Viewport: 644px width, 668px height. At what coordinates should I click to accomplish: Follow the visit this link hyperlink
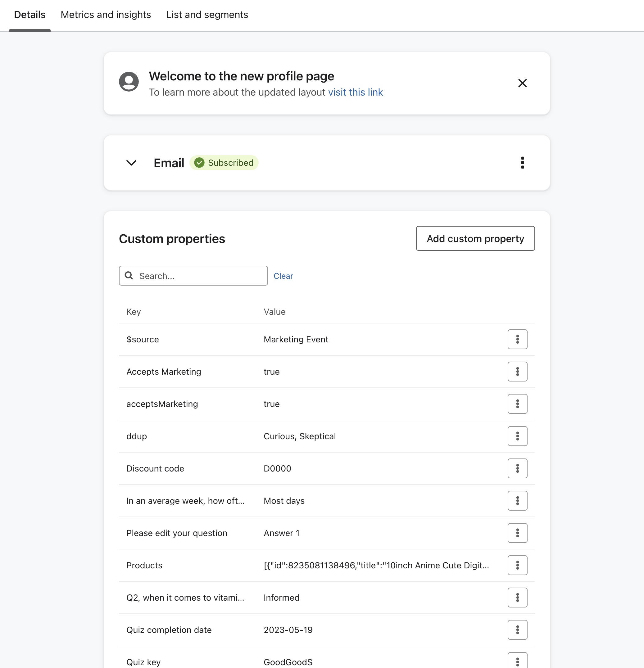tap(355, 93)
